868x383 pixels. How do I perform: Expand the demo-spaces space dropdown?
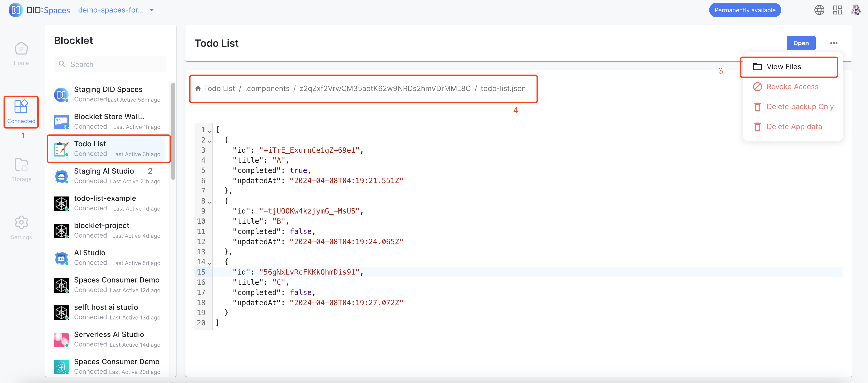click(x=152, y=10)
